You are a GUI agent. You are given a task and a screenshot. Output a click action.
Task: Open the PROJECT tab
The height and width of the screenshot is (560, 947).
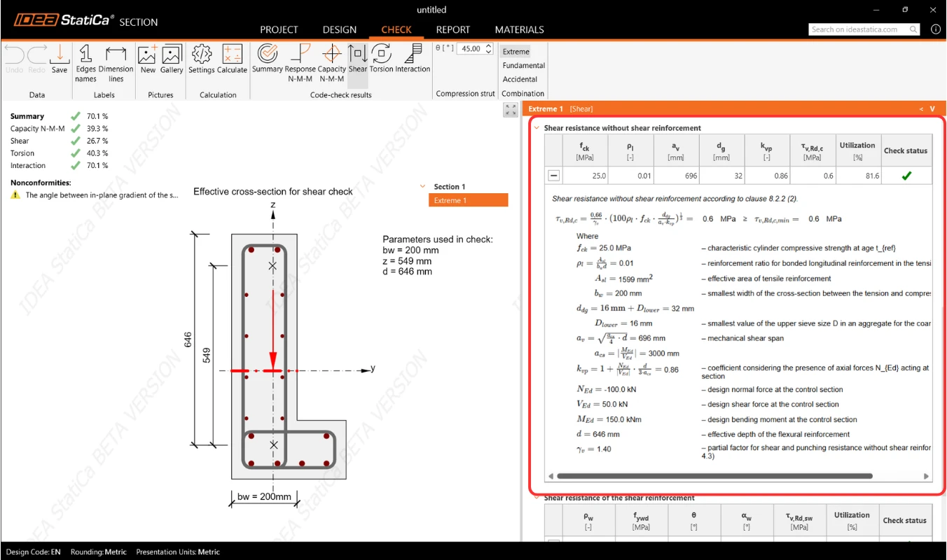(x=279, y=29)
